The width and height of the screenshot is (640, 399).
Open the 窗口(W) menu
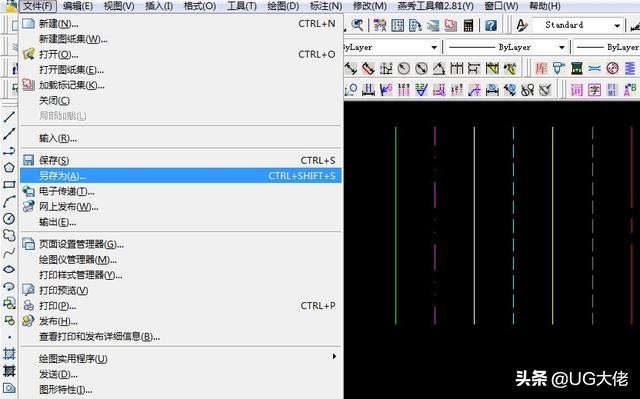[501, 6]
